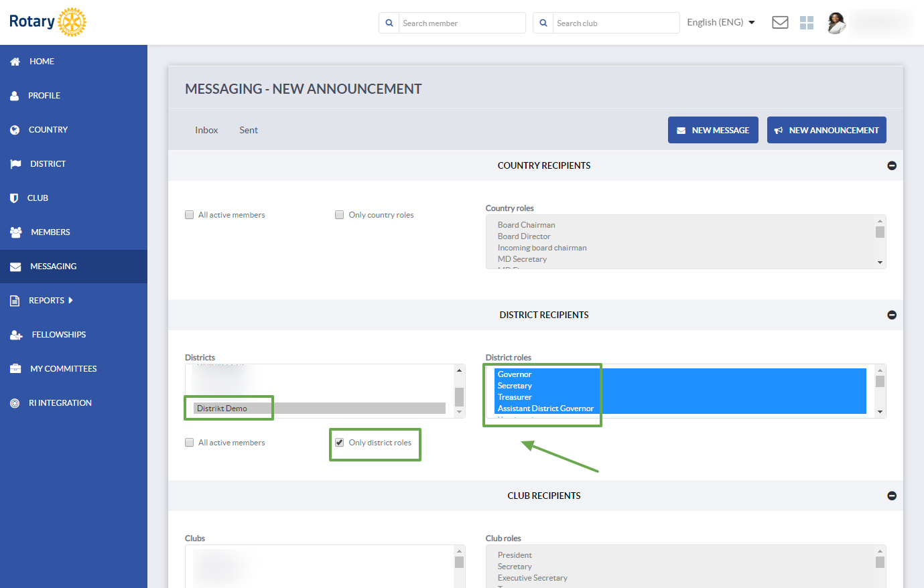Click the Search club input field
924x588 pixels.
pos(616,23)
